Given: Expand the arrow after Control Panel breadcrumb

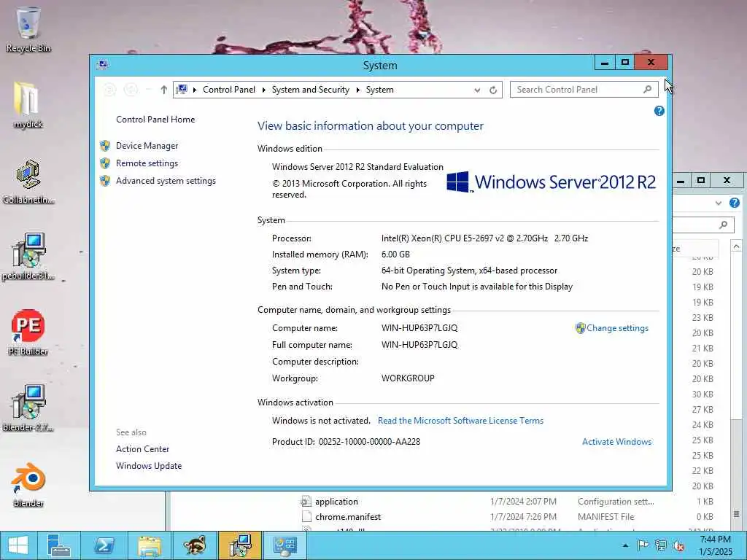Looking at the screenshot, I should (x=263, y=90).
